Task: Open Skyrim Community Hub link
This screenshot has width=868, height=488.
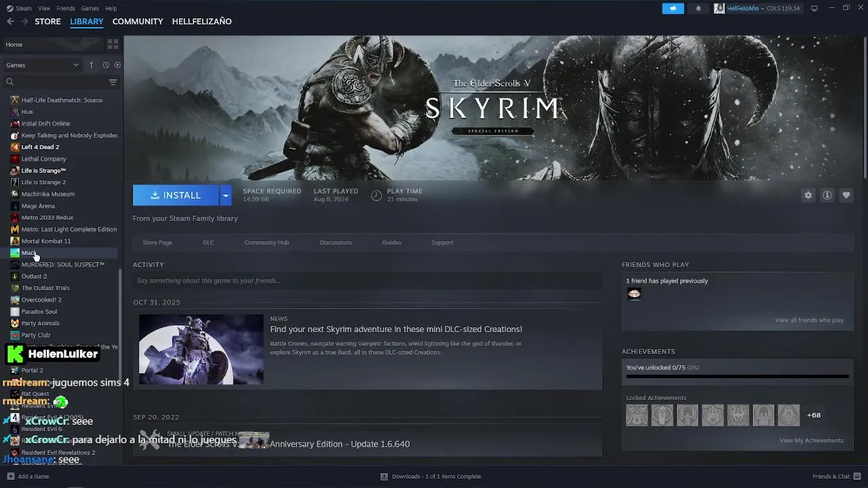Action: (x=267, y=243)
